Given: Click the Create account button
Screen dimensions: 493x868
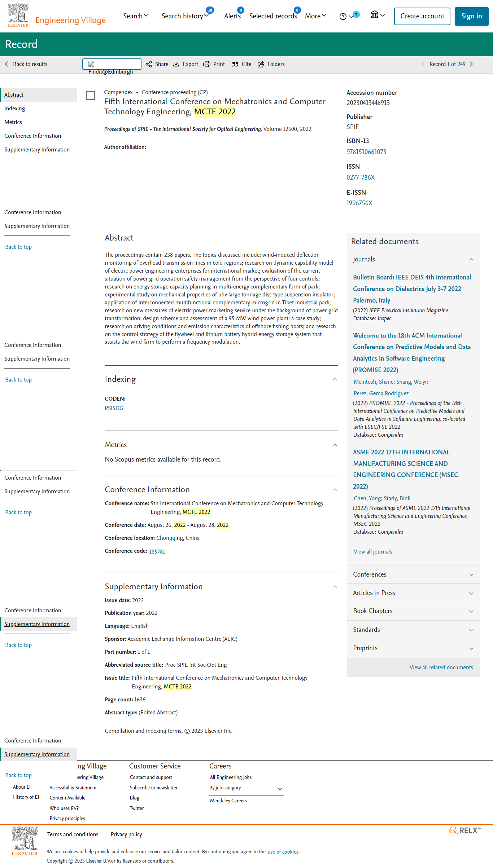Looking at the screenshot, I should (422, 16).
